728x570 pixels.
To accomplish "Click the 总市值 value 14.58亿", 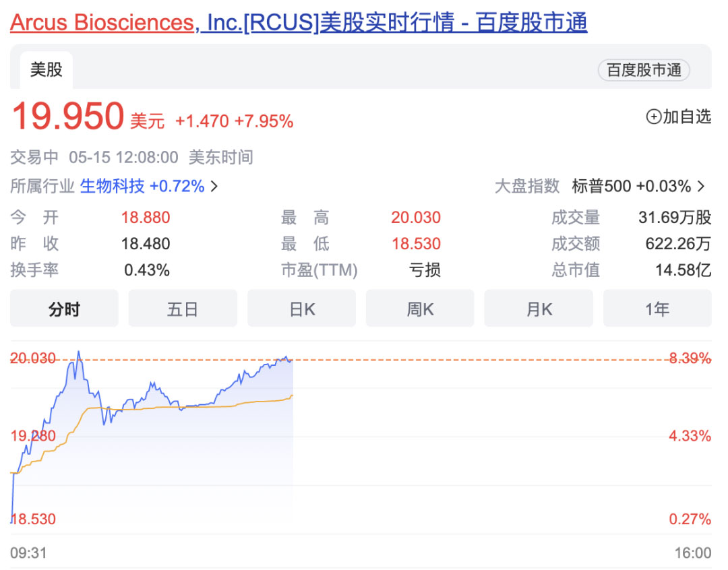I will (x=683, y=270).
